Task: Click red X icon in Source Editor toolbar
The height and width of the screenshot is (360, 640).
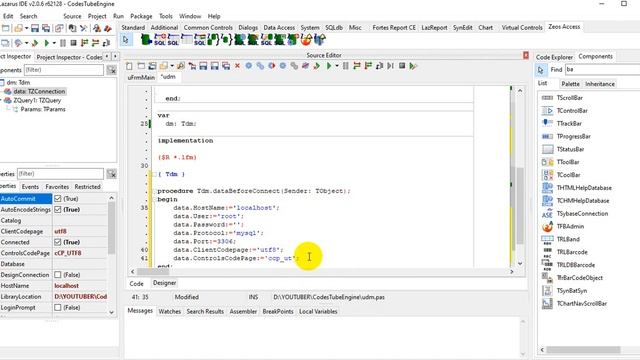Action: pyautogui.click(x=237, y=66)
